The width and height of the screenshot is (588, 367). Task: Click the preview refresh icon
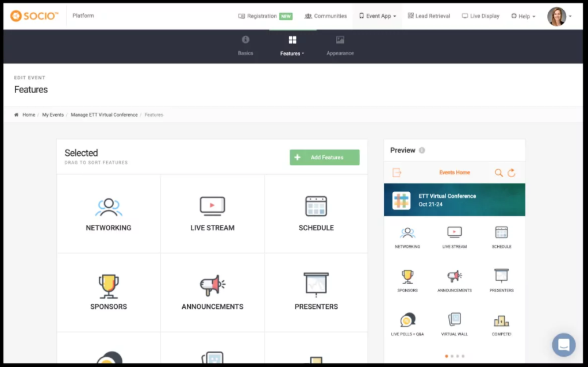pos(511,173)
